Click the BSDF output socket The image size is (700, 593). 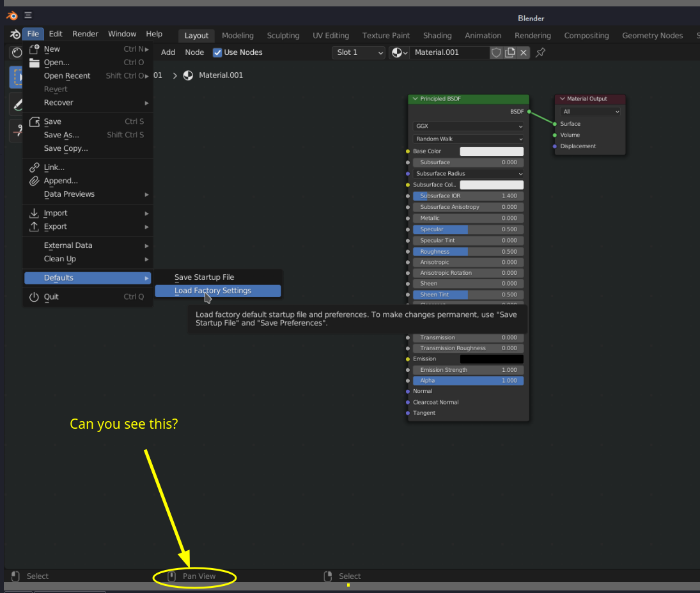point(529,112)
